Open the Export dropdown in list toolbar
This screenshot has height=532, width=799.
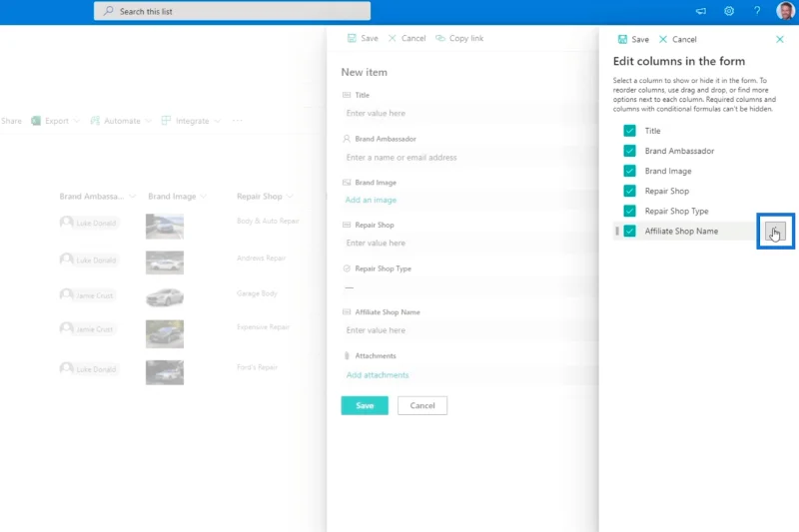tap(55, 121)
